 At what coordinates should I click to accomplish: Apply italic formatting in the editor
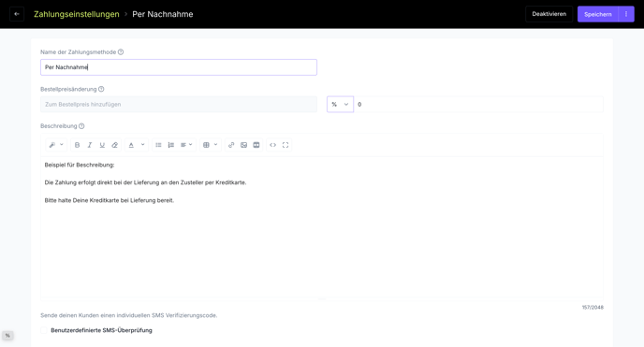click(90, 145)
